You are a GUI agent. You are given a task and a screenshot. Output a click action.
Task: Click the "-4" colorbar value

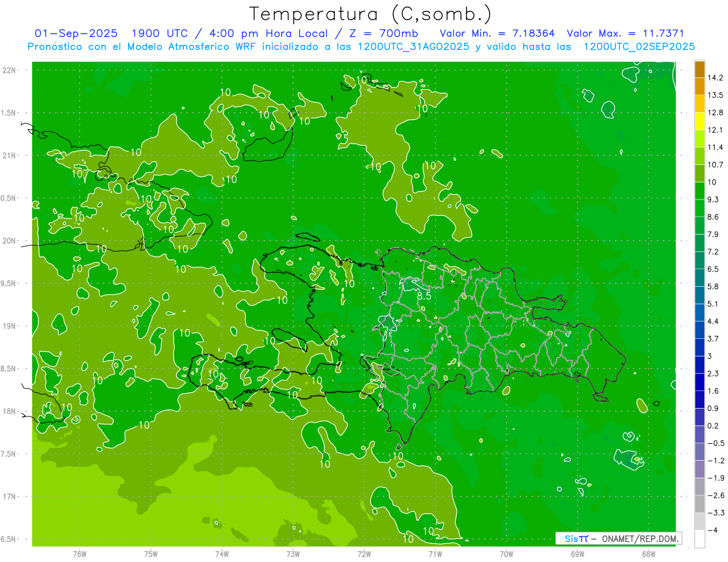(x=712, y=530)
